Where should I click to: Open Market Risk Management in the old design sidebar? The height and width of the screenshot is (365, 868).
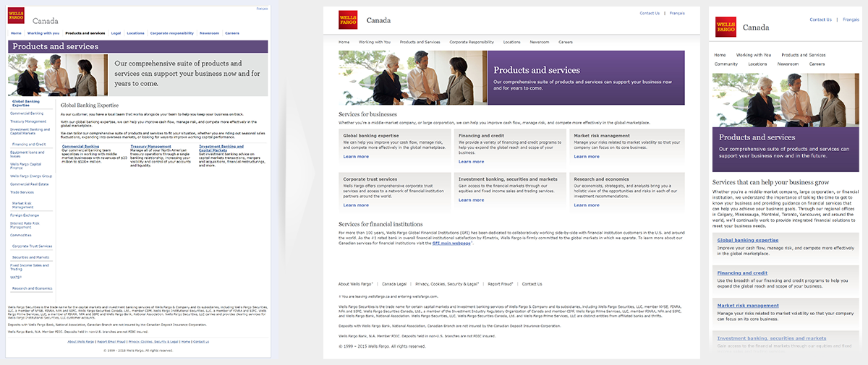pos(22,205)
